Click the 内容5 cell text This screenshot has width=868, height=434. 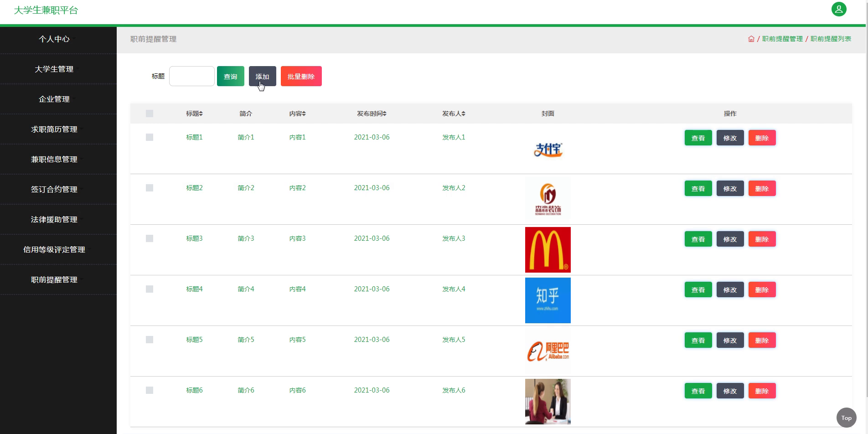pyautogui.click(x=297, y=340)
